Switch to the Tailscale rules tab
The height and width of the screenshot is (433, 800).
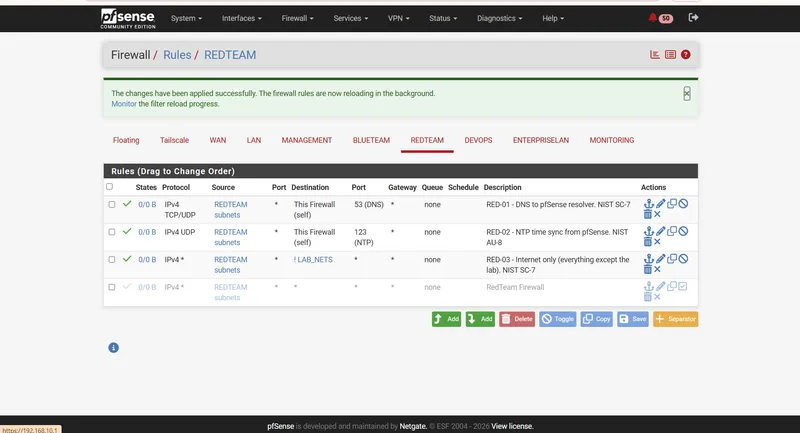coord(174,140)
